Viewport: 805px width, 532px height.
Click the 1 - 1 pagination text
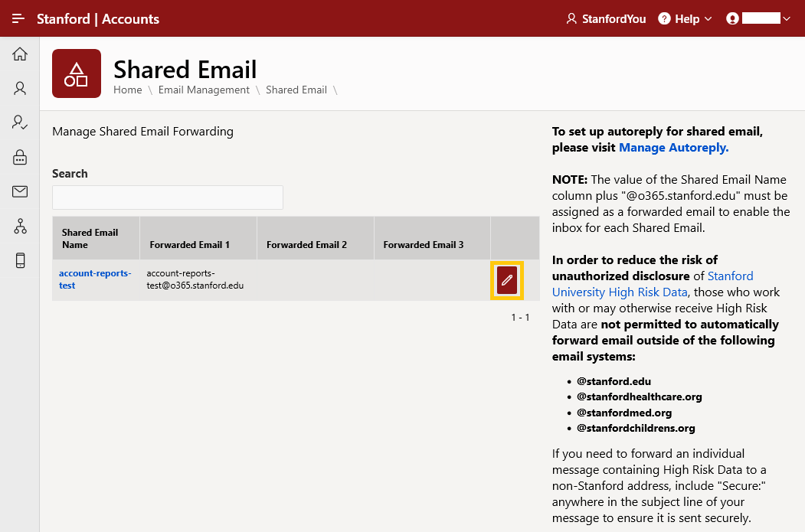point(520,318)
